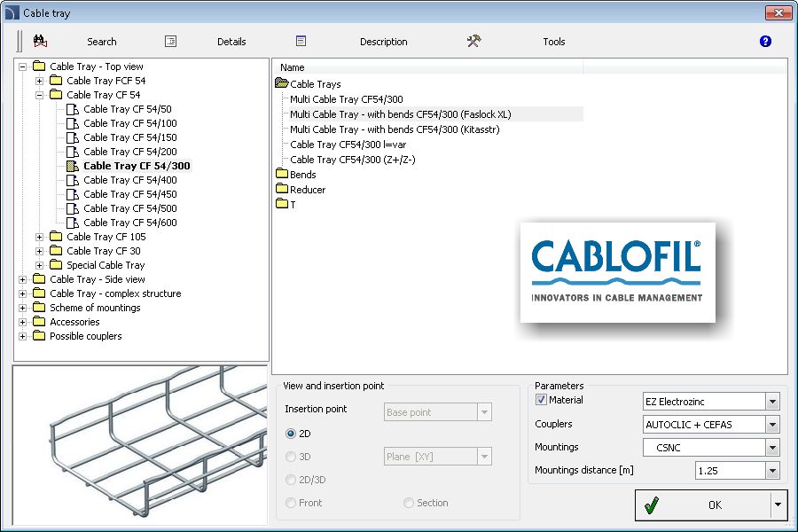Click the Cable Tray FCF 54 folder icon

pos(56,81)
